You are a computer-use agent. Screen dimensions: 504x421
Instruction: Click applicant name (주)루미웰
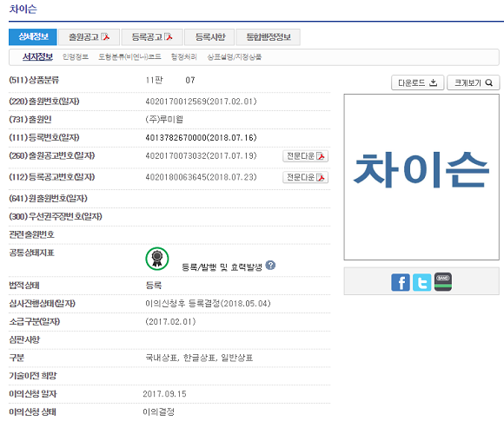[x=164, y=120]
